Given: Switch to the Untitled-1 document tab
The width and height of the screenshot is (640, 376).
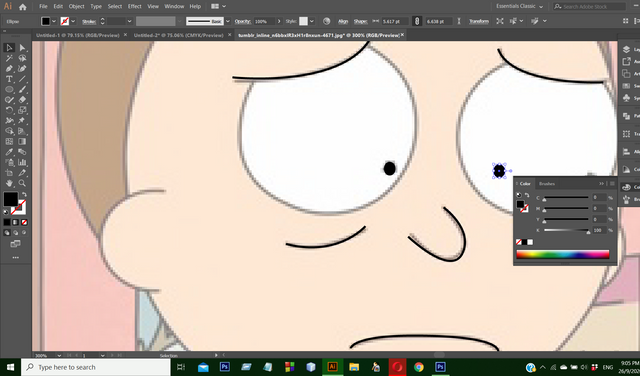Looking at the screenshot, I should tap(78, 35).
